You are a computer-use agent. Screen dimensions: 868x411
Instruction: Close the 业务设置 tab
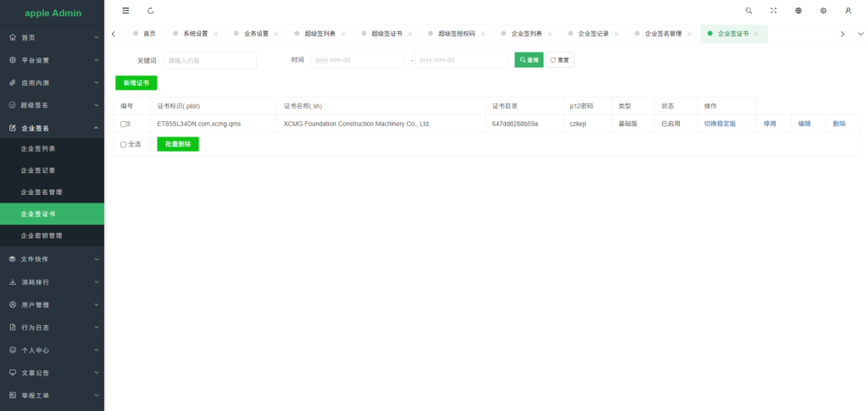pos(276,34)
